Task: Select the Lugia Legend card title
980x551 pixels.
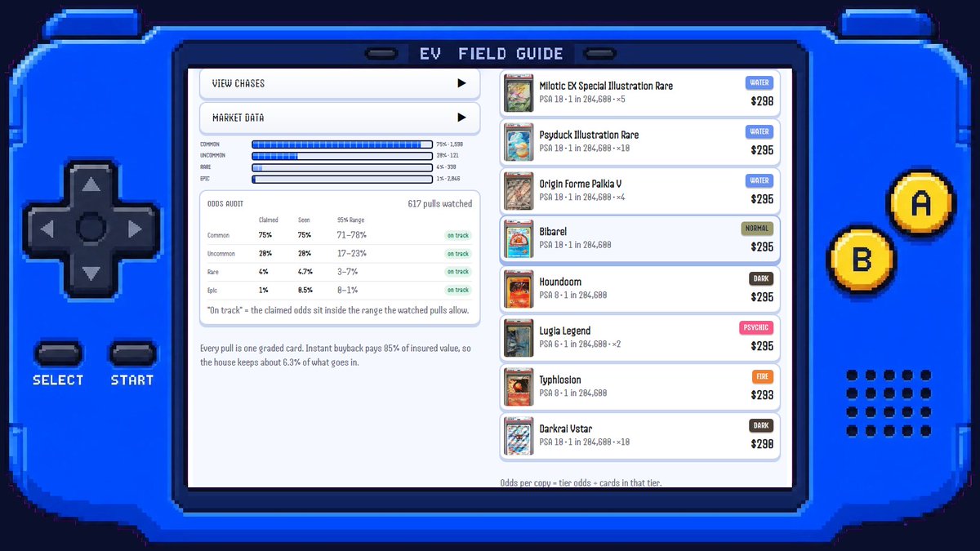Action: 565,331
